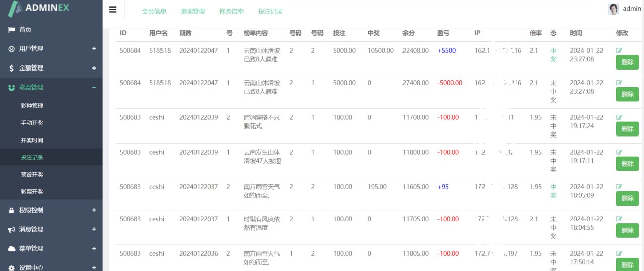644x271 pixels.
Task: Click 删除 for the 17:50:14 record
Action: [627, 264]
